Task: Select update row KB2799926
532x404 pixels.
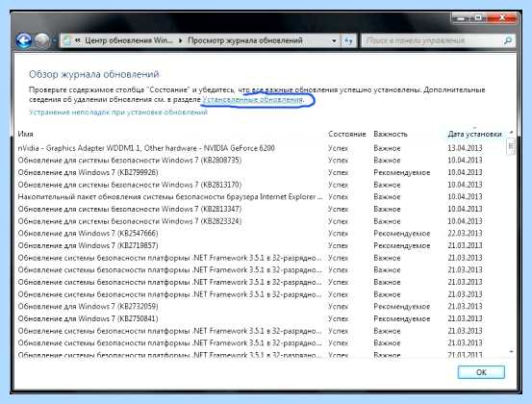Action: [261, 172]
